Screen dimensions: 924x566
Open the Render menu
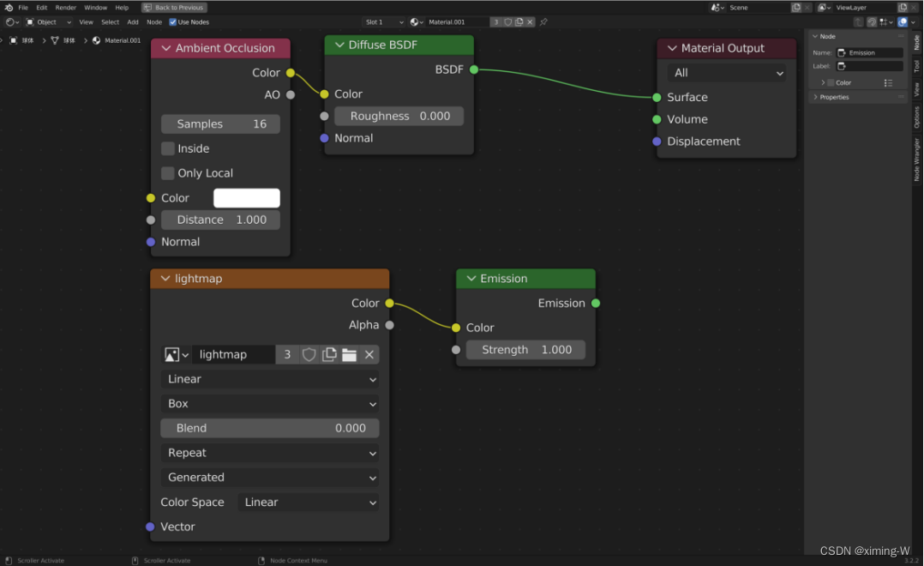(x=65, y=7)
